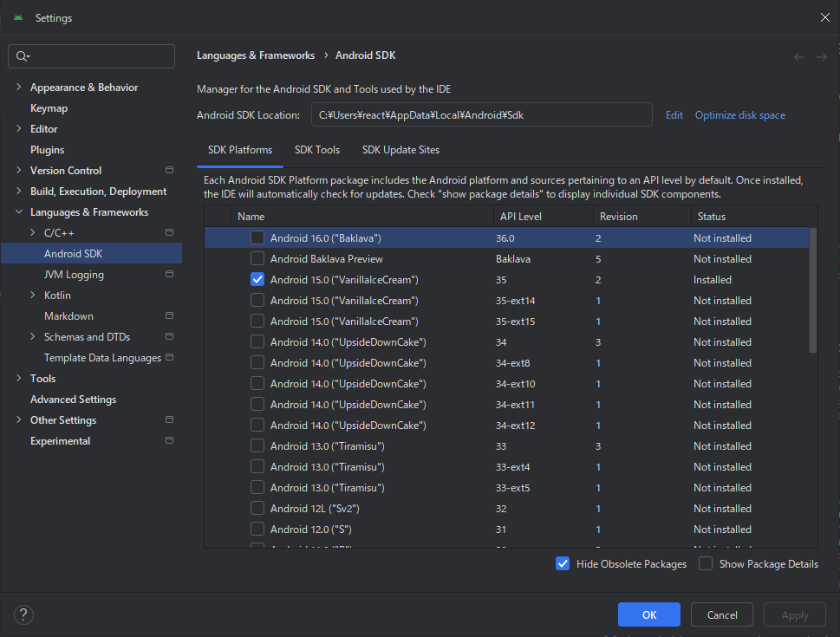840x637 pixels.
Task: Click Optimize disk space link
Action: 739,115
